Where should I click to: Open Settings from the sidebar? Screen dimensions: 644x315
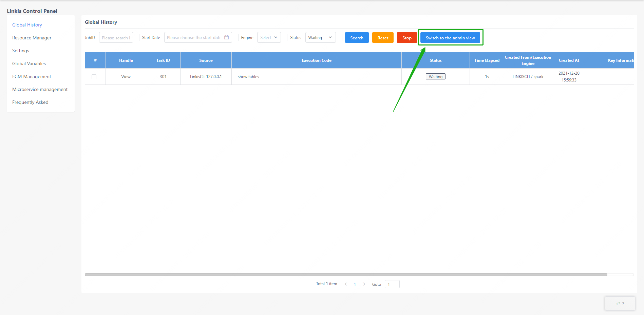coord(21,51)
